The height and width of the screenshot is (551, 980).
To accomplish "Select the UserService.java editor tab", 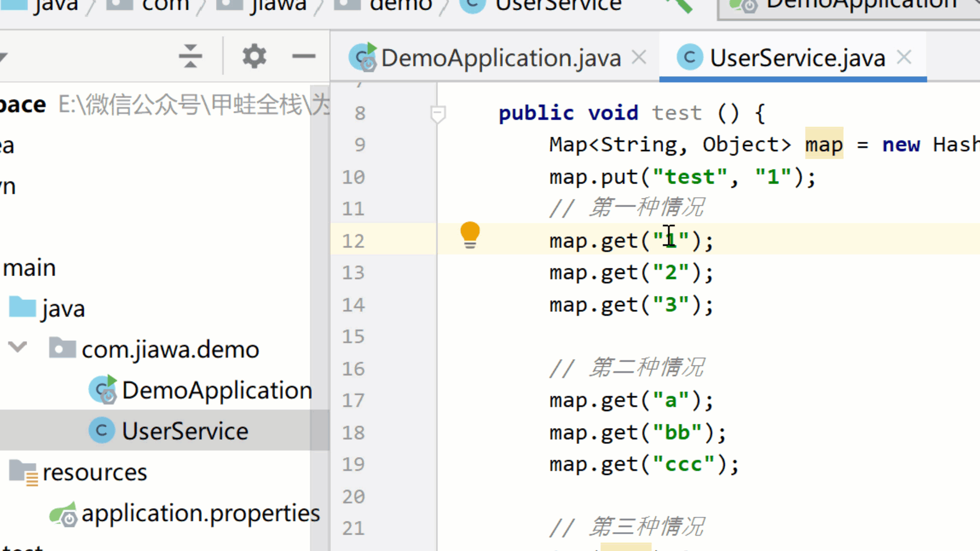I will pyautogui.click(x=797, y=58).
